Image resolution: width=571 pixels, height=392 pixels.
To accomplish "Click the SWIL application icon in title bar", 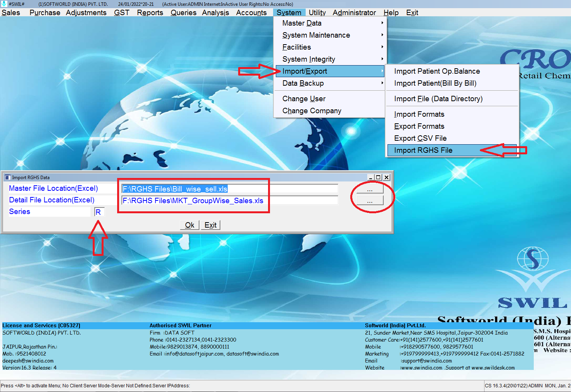I will [x=4, y=4].
